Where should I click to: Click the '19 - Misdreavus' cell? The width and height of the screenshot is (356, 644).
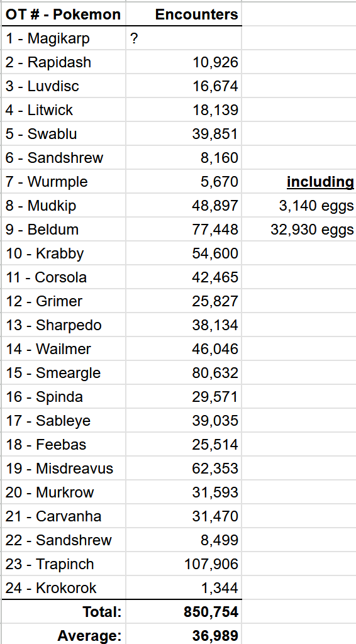pos(64,468)
